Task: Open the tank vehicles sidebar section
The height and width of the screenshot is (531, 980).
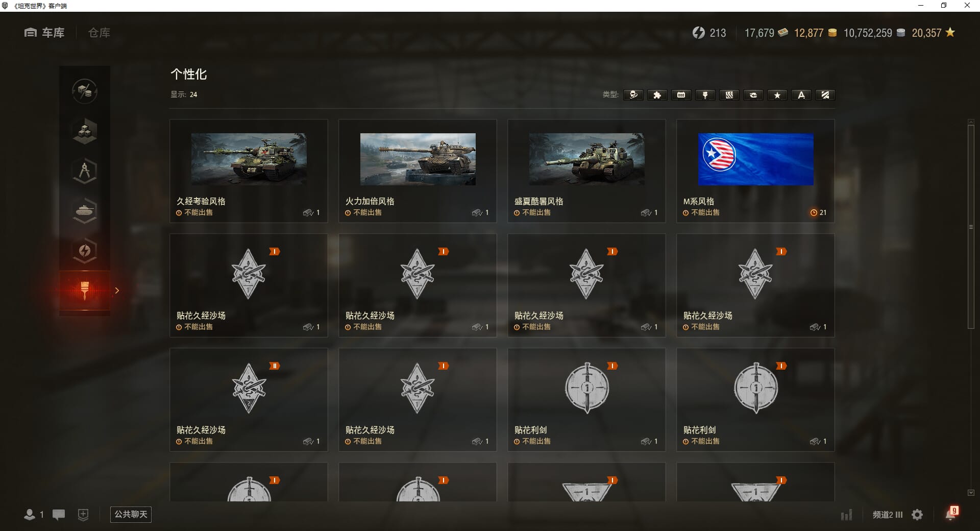Action: point(85,211)
